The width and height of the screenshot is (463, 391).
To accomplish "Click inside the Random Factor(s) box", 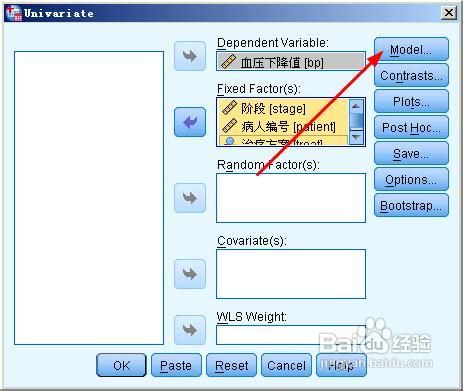I will (291, 198).
